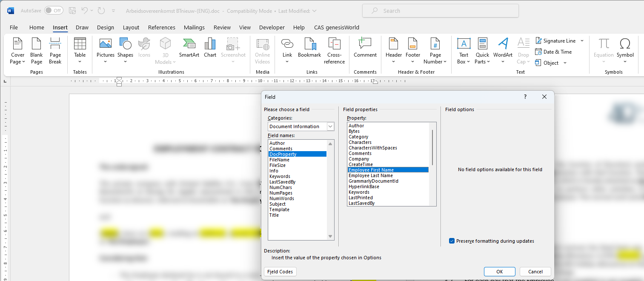
Task: Select Employee Last Name property
Action: [371, 175]
